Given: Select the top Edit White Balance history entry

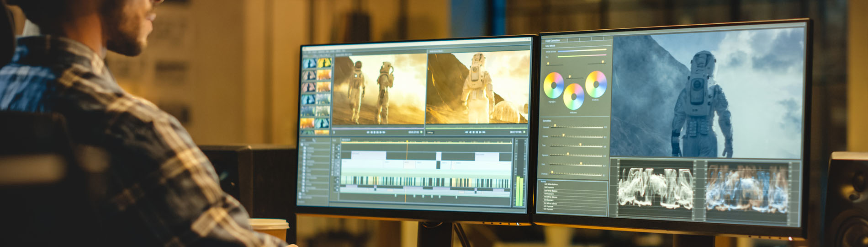Looking at the screenshot, I should (x=550, y=184).
